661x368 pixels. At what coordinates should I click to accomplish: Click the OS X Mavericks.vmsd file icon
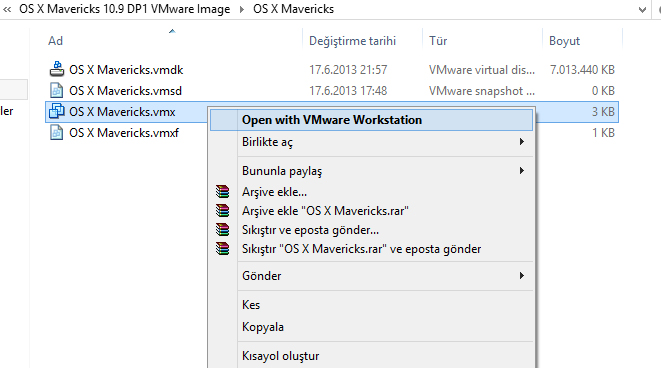coord(56,90)
